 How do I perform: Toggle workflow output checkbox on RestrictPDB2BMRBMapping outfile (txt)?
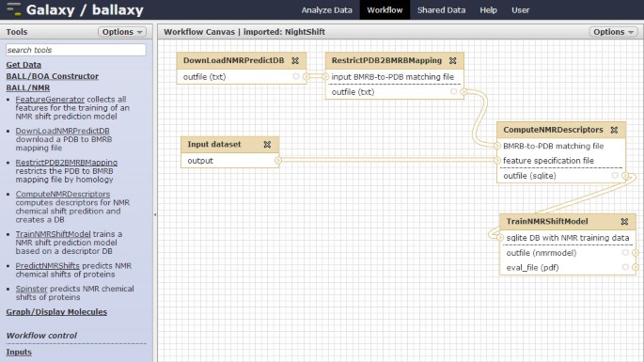click(453, 91)
